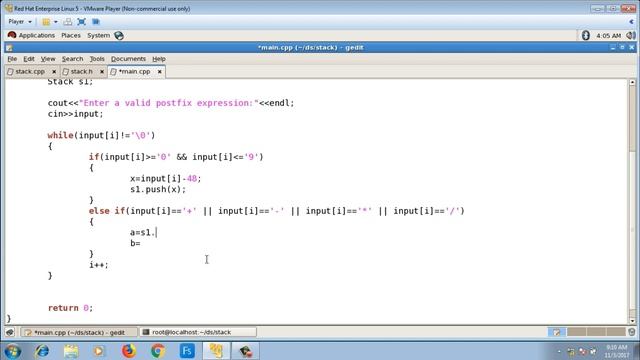Click on 'cin>>input;' line

(x=76, y=114)
